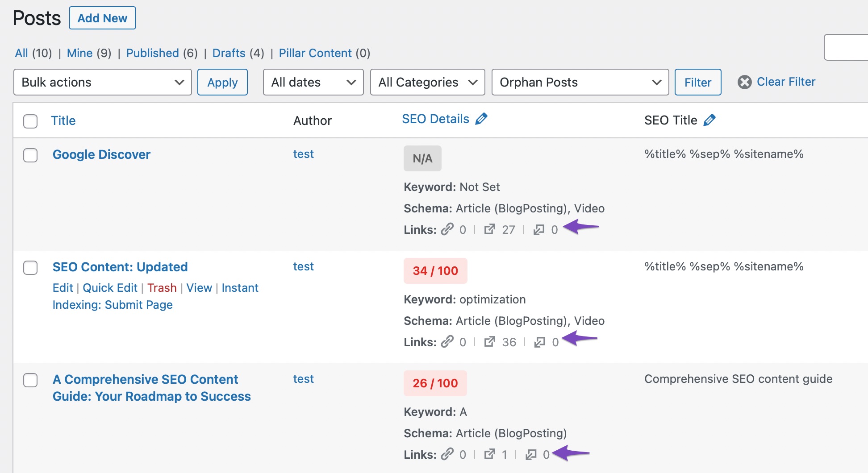Image resolution: width=868 pixels, height=473 pixels.
Task: Click external links icon in Comprehensive SEO Guide row
Action: point(489,454)
